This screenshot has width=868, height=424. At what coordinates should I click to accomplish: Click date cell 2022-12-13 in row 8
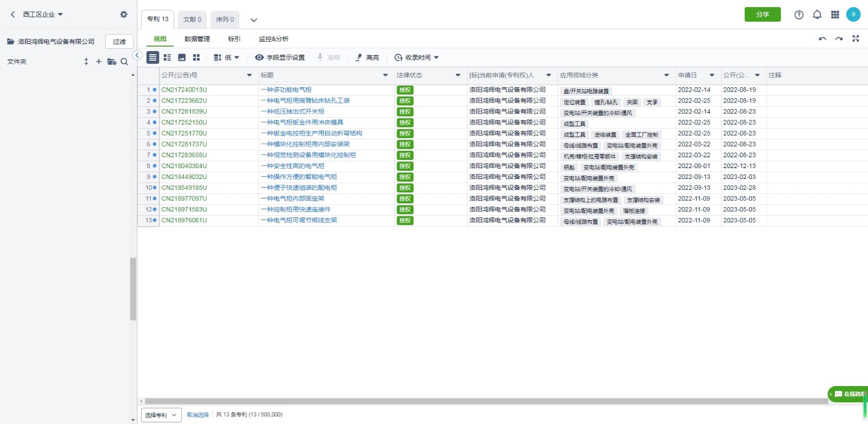(739, 166)
